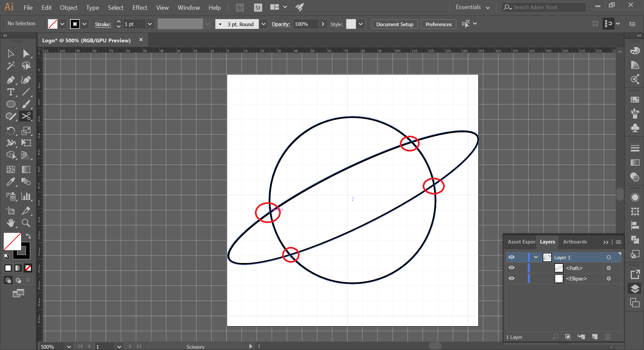Expand the Opacity slider arrow
This screenshot has width=644, height=350.
pyautogui.click(x=323, y=24)
